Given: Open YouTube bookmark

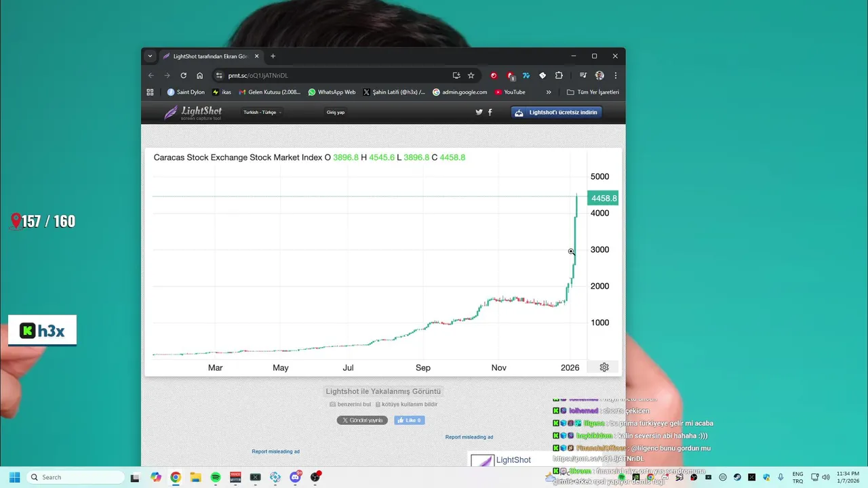Looking at the screenshot, I should tap(510, 92).
